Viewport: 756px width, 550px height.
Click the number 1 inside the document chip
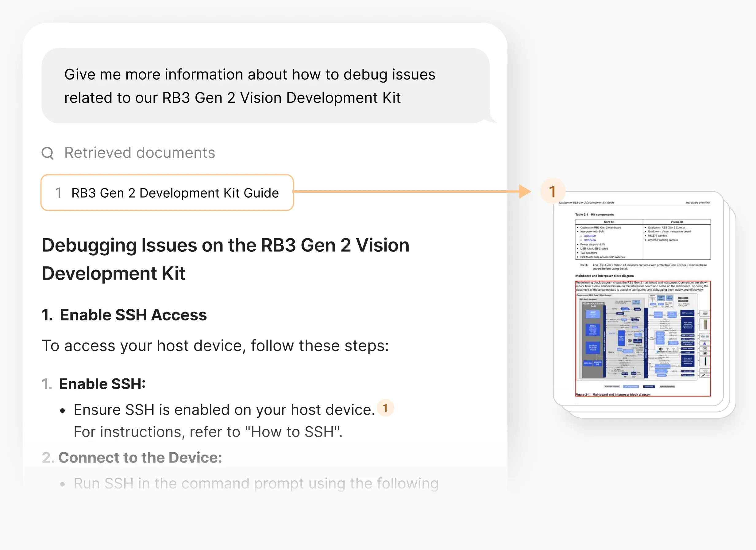58,193
